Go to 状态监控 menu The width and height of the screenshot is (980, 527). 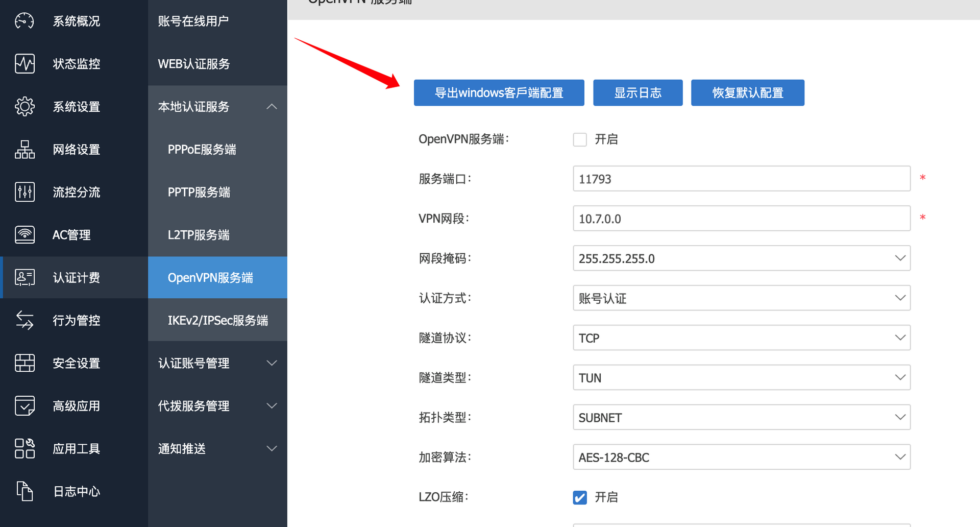pos(74,64)
